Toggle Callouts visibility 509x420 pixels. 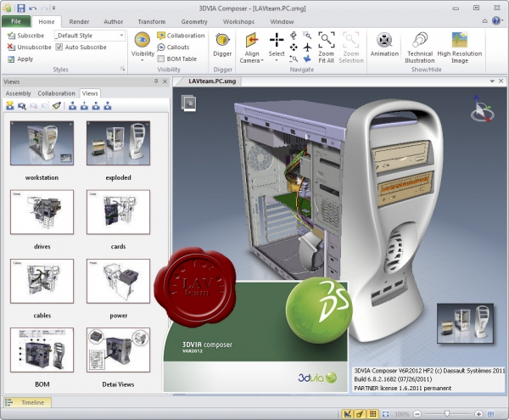(x=173, y=47)
